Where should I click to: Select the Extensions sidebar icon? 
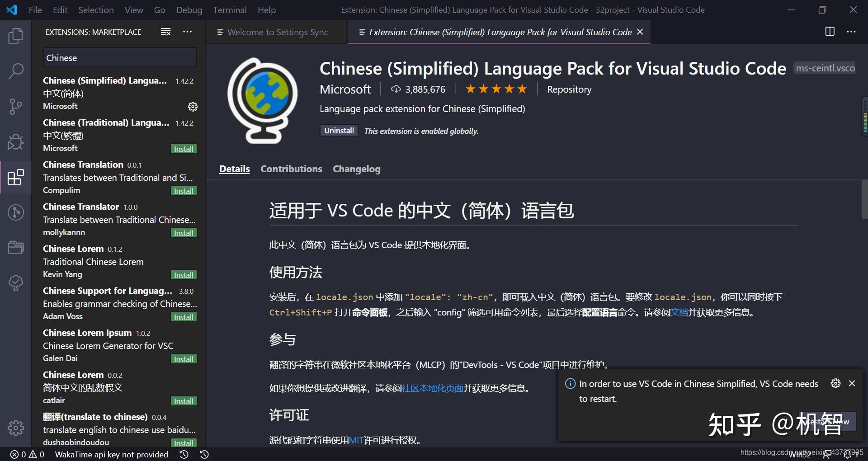16,177
